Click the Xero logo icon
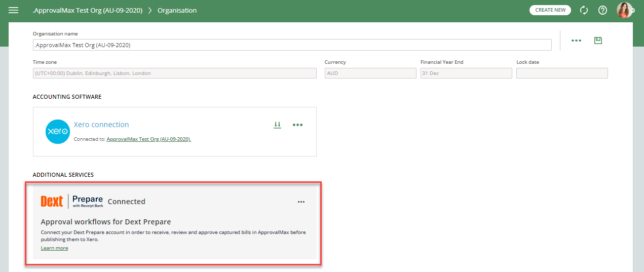This screenshot has width=644, height=272. (x=57, y=131)
